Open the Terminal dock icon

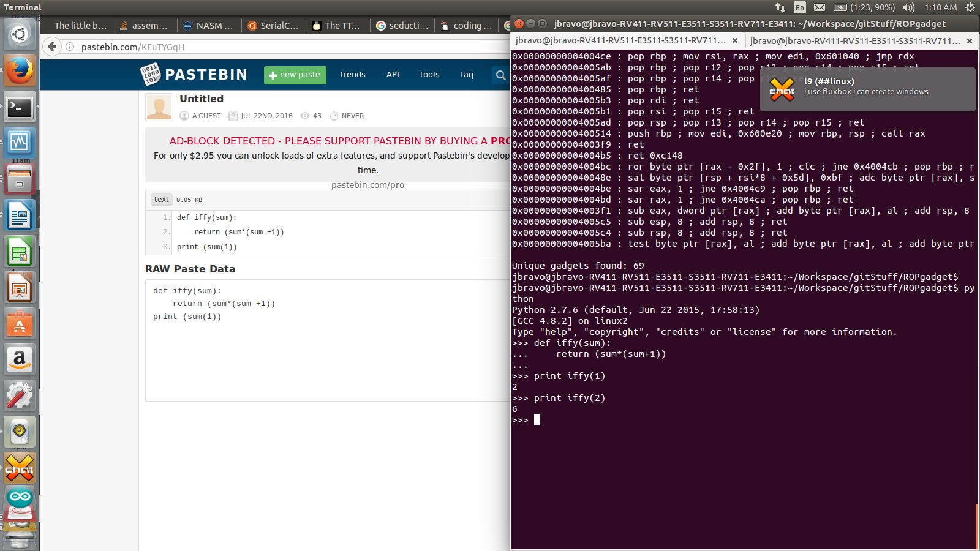click(x=20, y=108)
